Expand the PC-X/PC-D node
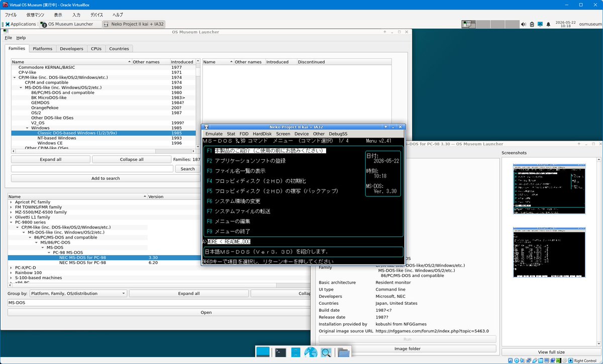The width and height of the screenshot is (603, 364). [11, 268]
